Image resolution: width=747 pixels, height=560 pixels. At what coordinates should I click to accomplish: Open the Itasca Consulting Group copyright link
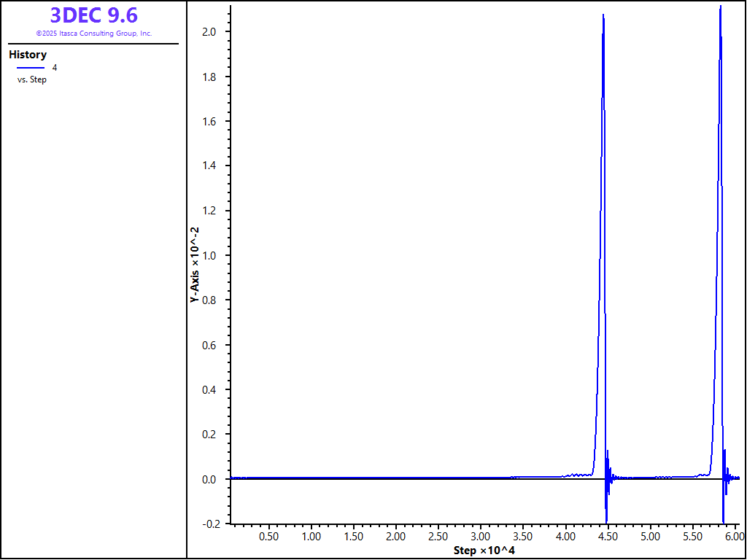point(93,34)
